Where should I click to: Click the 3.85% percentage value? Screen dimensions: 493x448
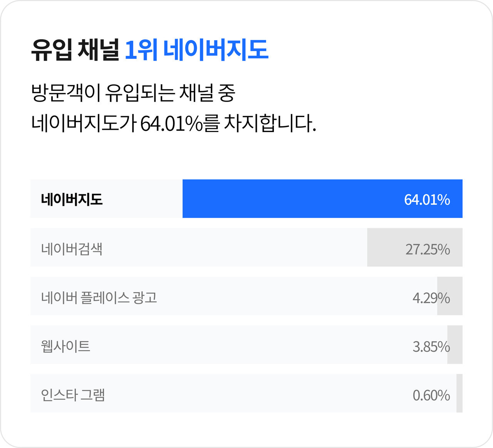click(x=431, y=347)
